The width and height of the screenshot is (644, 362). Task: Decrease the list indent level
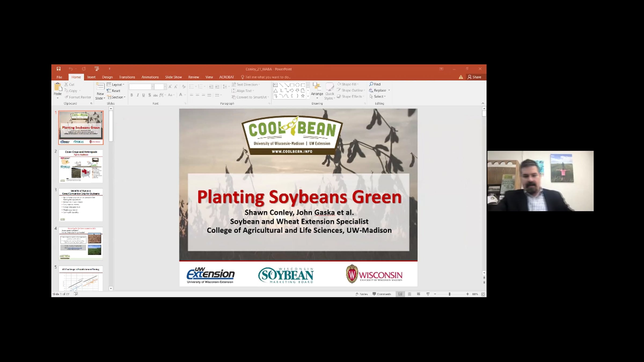tap(211, 87)
